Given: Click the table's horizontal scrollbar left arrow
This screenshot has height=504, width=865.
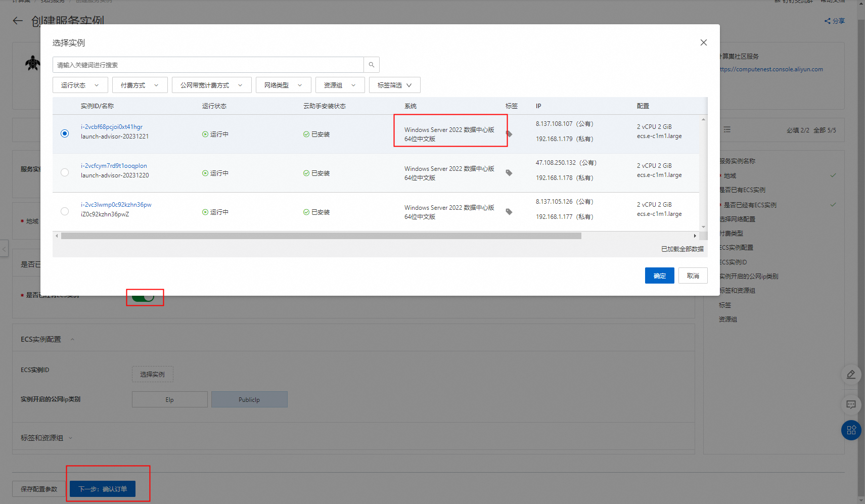Looking at the screenshot, I should click(x=57, y=236).
